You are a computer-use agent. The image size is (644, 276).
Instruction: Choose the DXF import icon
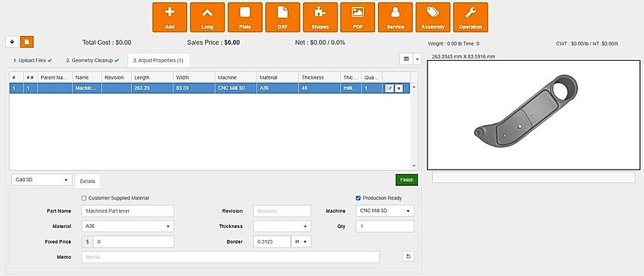click(282, 17)
